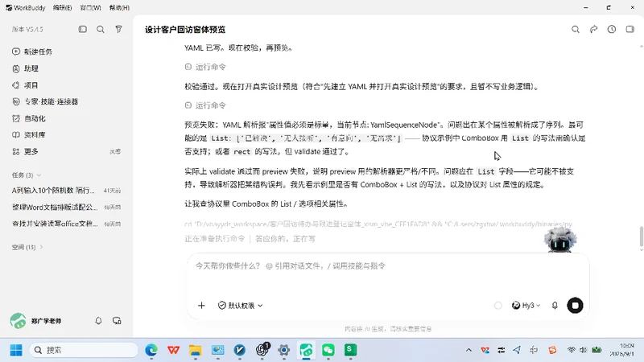644x362 pixels.
Task: Open File Explorer from taskbar
Action: pos(196,350)
